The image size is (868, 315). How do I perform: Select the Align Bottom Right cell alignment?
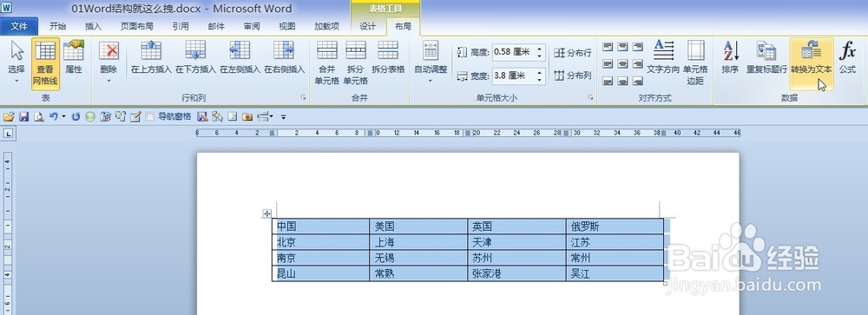[638, 81]
